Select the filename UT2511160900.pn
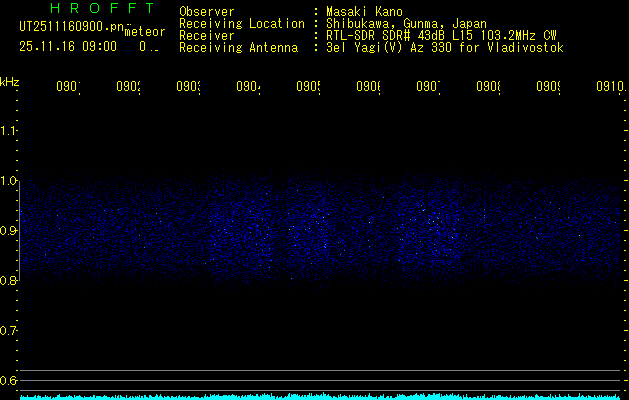The width and height of the screenshot is (629, 400). 71,27
